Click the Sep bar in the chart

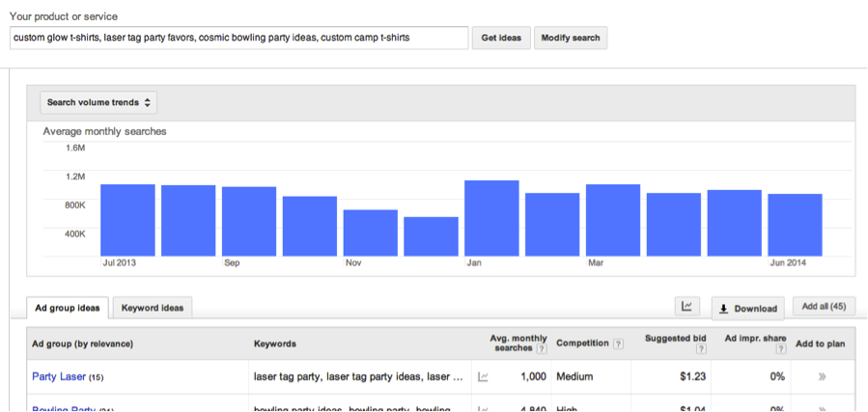249,221
